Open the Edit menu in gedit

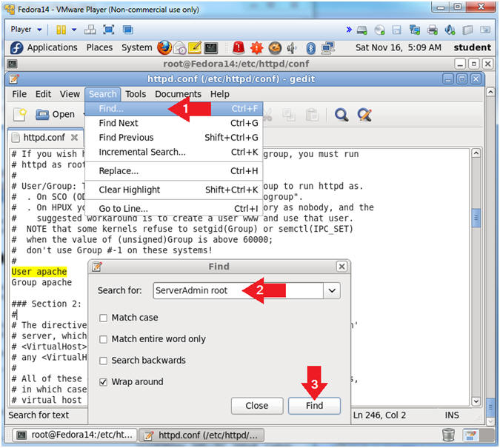pos(43,94)
